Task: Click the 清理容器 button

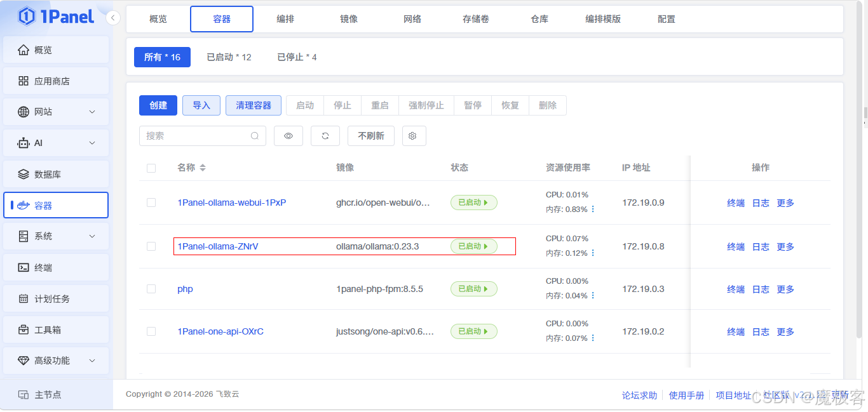Action: (254, 105)
